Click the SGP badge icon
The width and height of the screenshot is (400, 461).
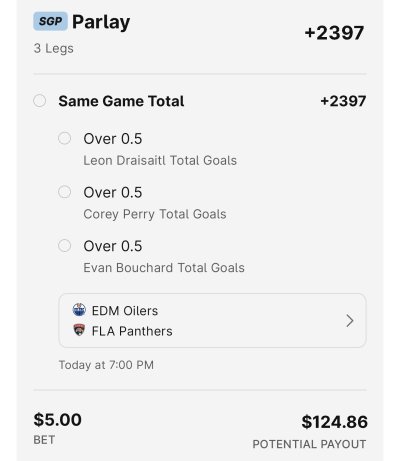click(x=50, y=21)
